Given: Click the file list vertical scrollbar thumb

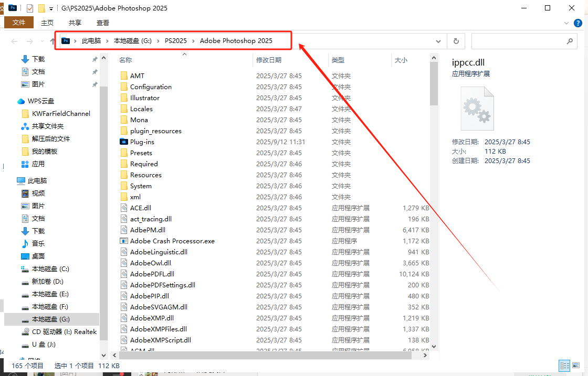Looking at the screenshot, I should tap(434, 84).
